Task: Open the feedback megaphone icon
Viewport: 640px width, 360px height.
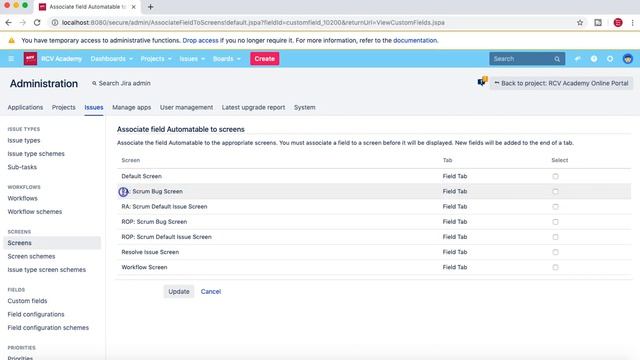Action: [x=578, y=59]
